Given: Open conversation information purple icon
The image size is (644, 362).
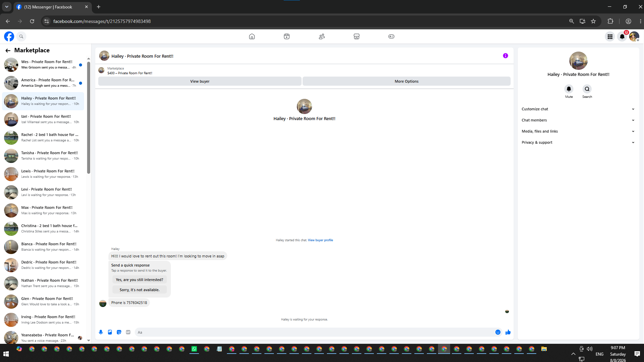Looking at the screenshot, I should point(506,56).
